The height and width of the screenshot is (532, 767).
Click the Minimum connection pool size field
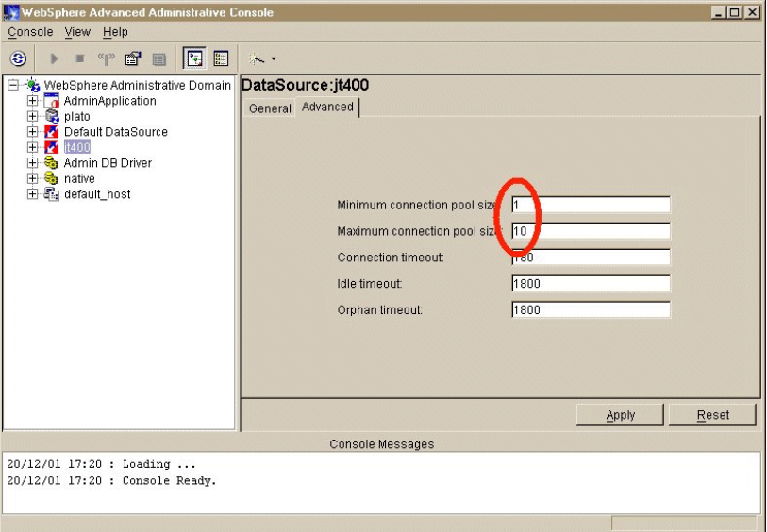click(x=591, y=205)
